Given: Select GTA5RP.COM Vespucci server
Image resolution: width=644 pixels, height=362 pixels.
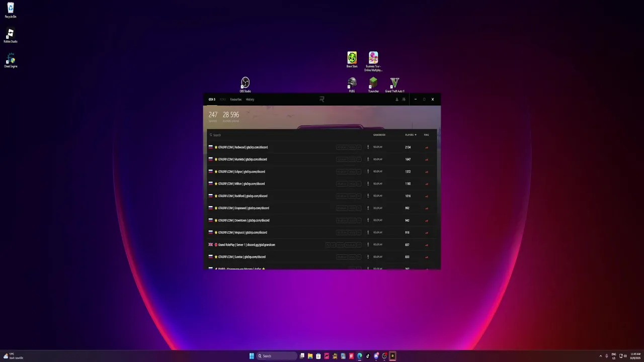Looking at the screenshot, I should pos(322,232).
